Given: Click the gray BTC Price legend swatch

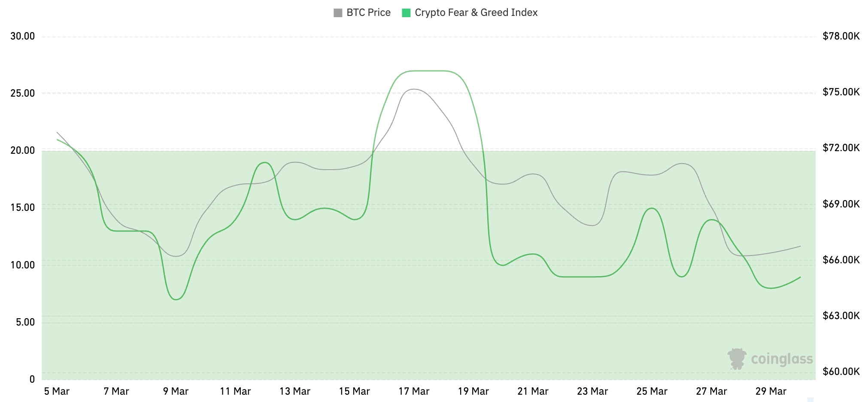Looking at the screenshot, I should pos(338,13).
